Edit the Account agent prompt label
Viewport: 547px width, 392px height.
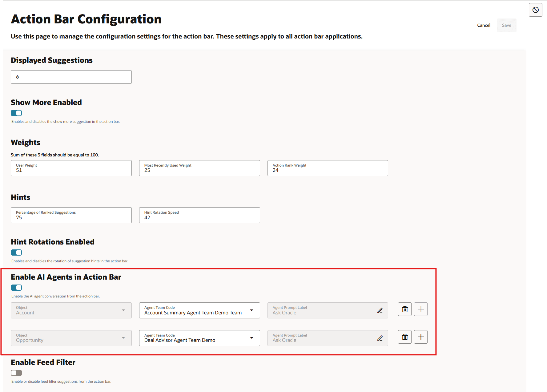380,310
